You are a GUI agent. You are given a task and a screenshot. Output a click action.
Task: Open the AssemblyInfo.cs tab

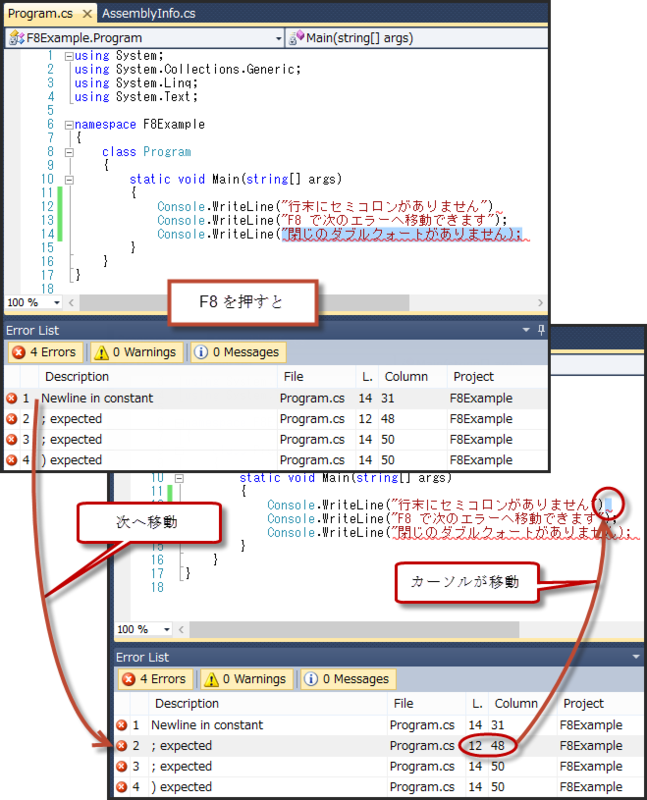pyautogui.click(x=148, y=13)
